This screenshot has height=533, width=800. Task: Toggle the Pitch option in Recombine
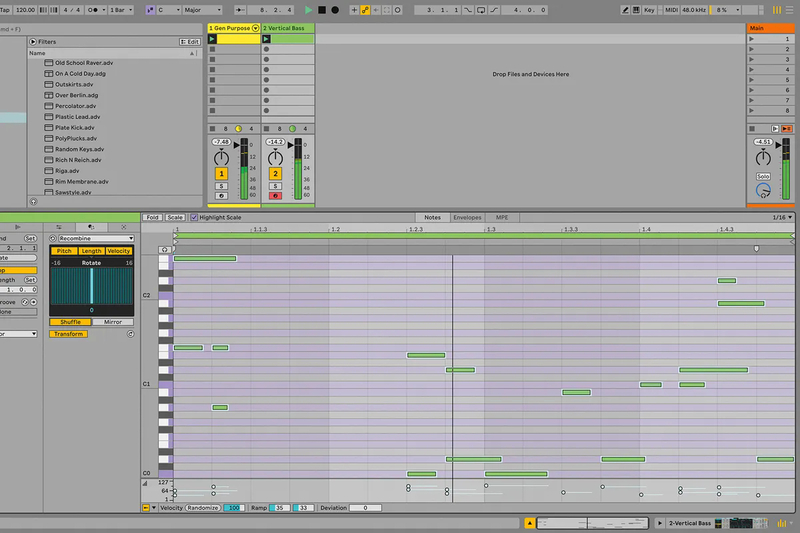64,251
